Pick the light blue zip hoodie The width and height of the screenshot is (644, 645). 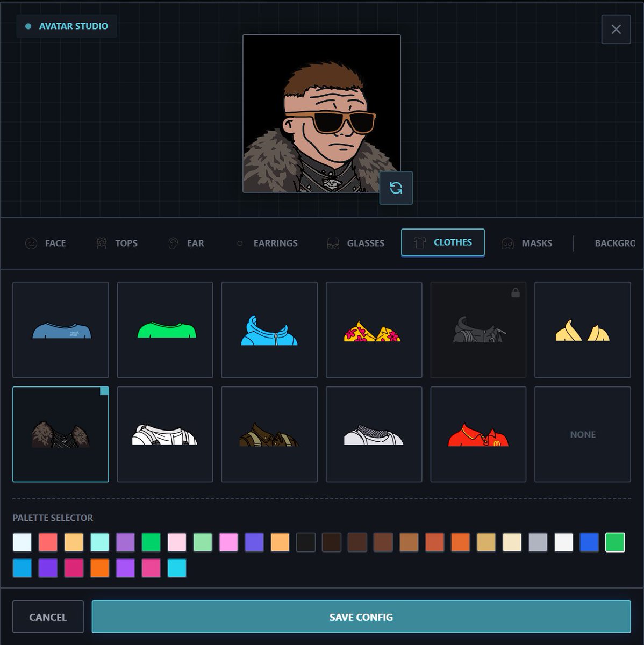pos(269,330)
